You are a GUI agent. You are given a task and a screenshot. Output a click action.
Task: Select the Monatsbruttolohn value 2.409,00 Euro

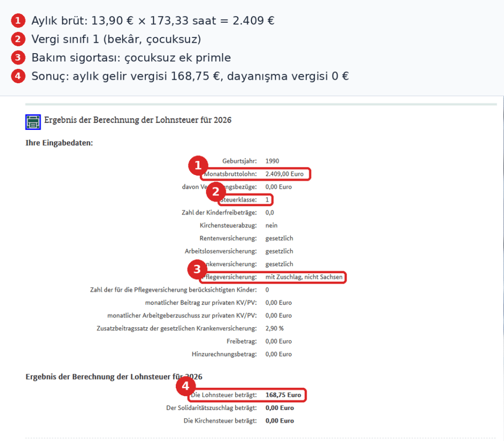(x=284, y=174)
